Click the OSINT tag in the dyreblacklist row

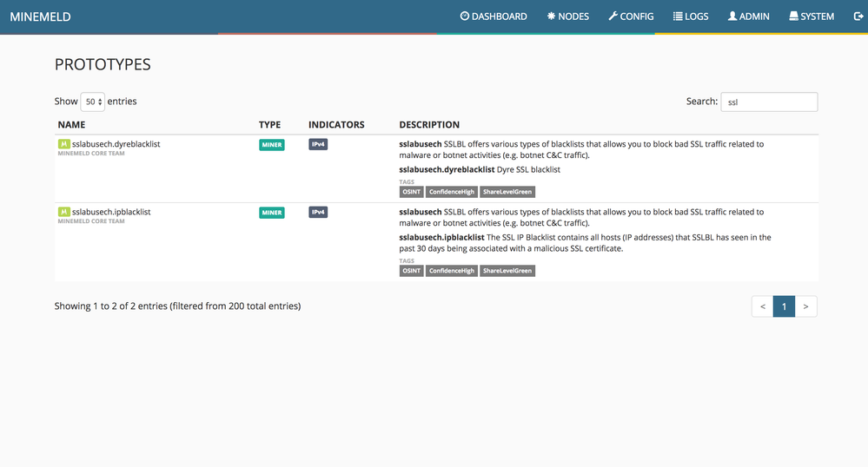tap(411, 192)
